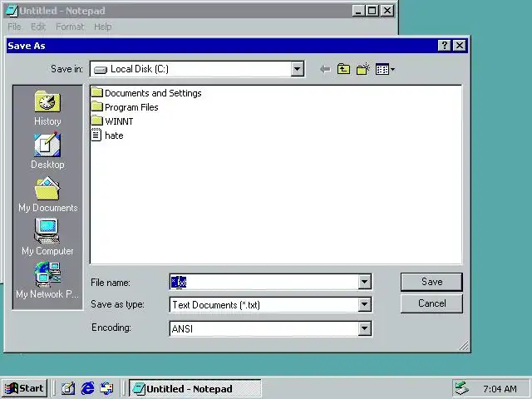Expand the Save in location dropdown
532x399 pixels.
click(x=297, y=69)
